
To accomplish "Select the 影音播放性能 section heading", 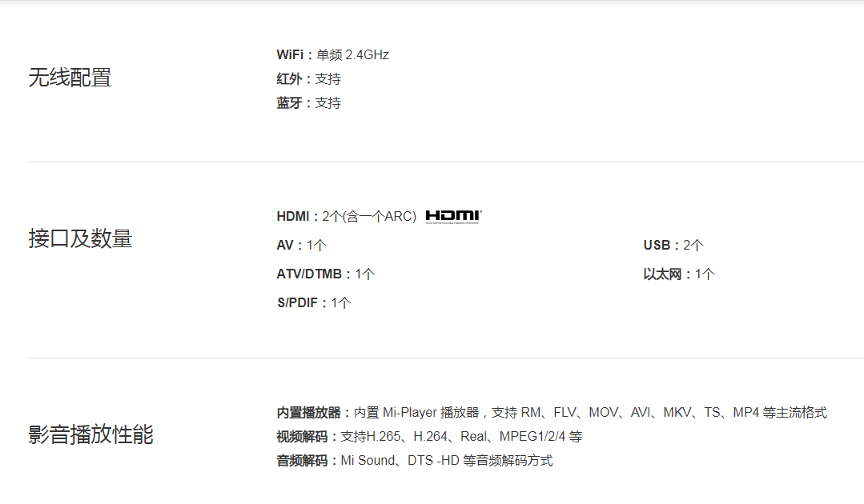I will point(91,434).
